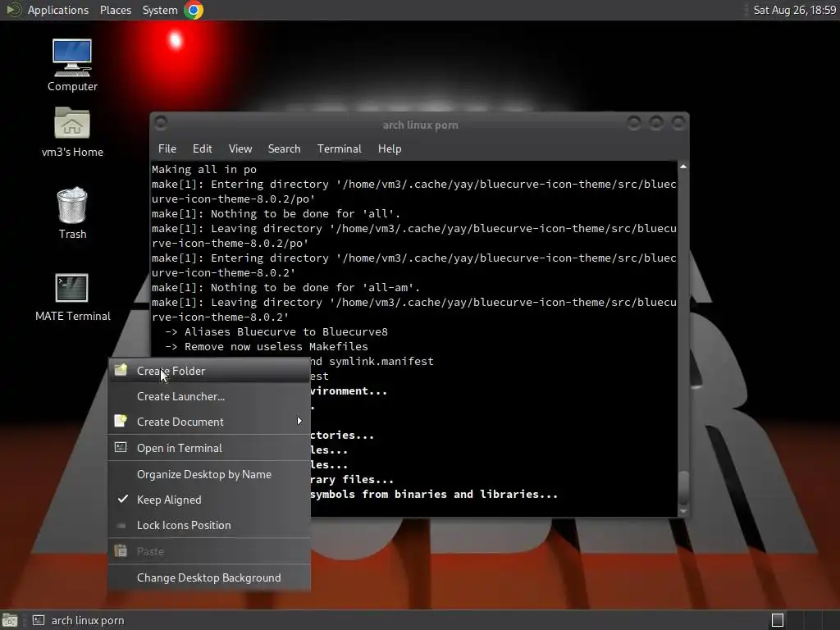Open terminal Help menu
Image resolution: width=840 pixels, height=630 pixels.
pos(390,149)
